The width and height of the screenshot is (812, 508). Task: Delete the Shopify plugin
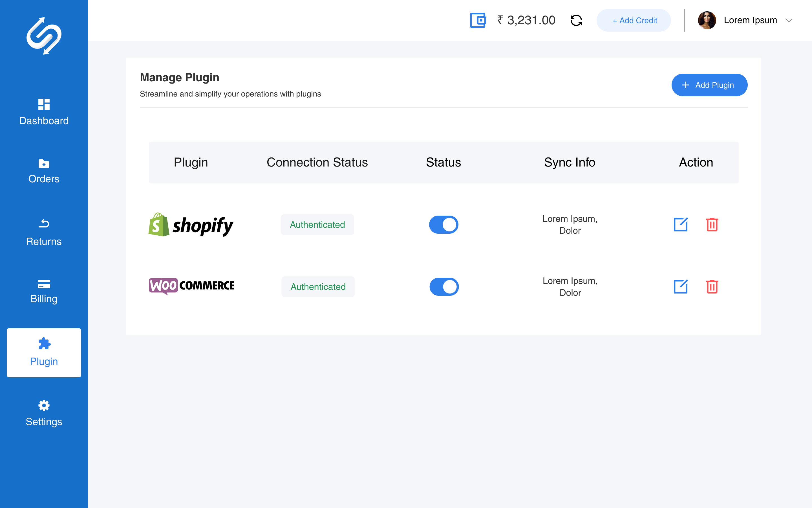tap(712, 224)
